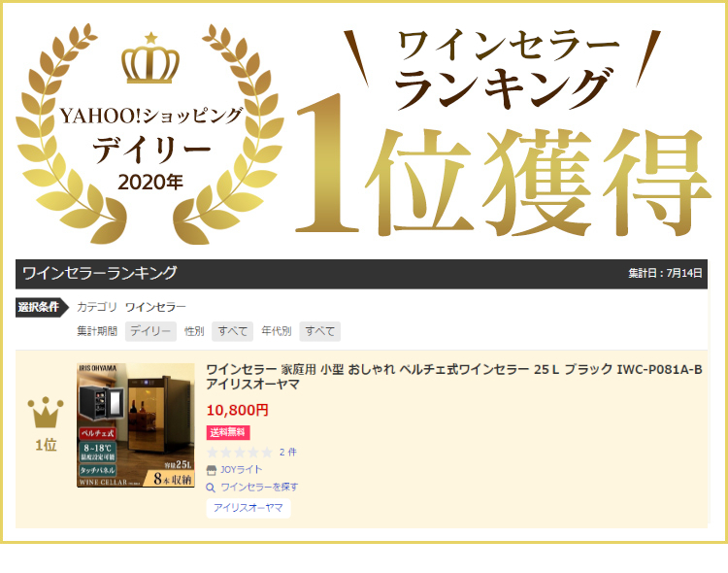Click the wine cellar product thumbnail
This screenshot has width=728, height=573.
136,425
